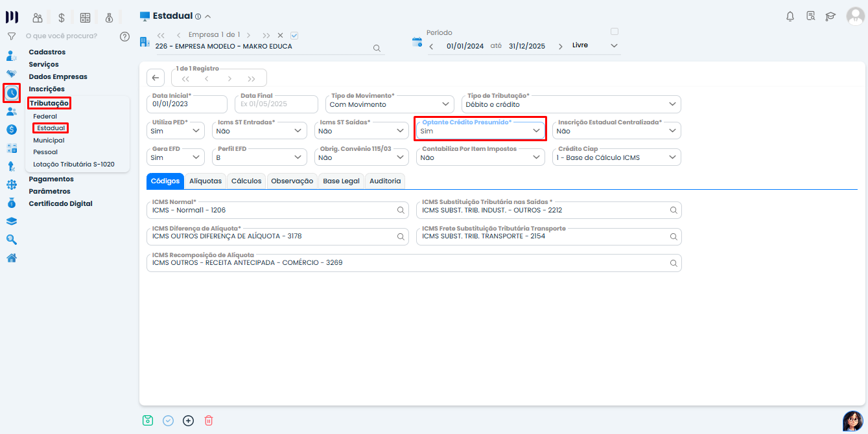Open the Perfil EFD dropdown
The height and width of the screenshot is (434, 868).
tap(261, 157)
